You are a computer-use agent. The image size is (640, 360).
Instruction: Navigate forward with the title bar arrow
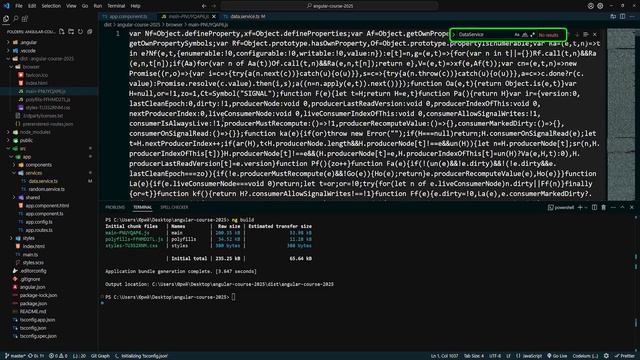click(213, 6)
